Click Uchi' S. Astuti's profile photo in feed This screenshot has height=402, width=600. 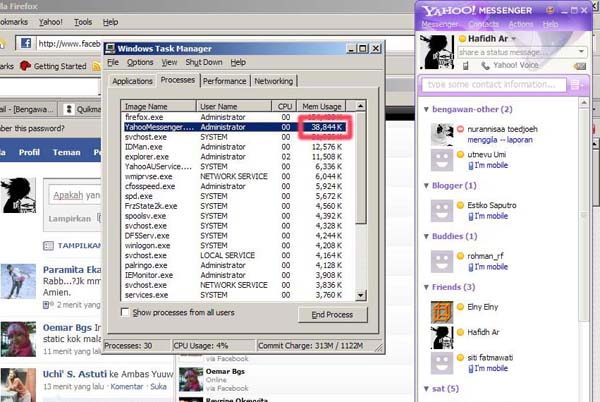(18, 385)
